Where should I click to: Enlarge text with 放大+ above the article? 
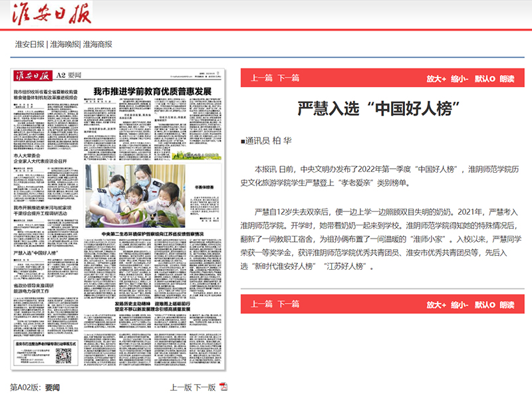click(x=436, y=78)
